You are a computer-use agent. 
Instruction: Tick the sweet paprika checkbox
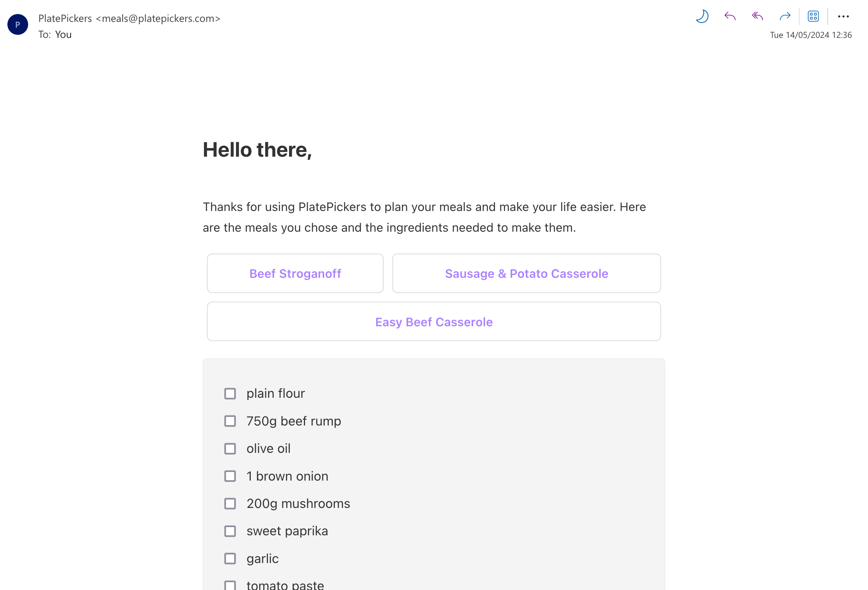[x=230, y=531]
